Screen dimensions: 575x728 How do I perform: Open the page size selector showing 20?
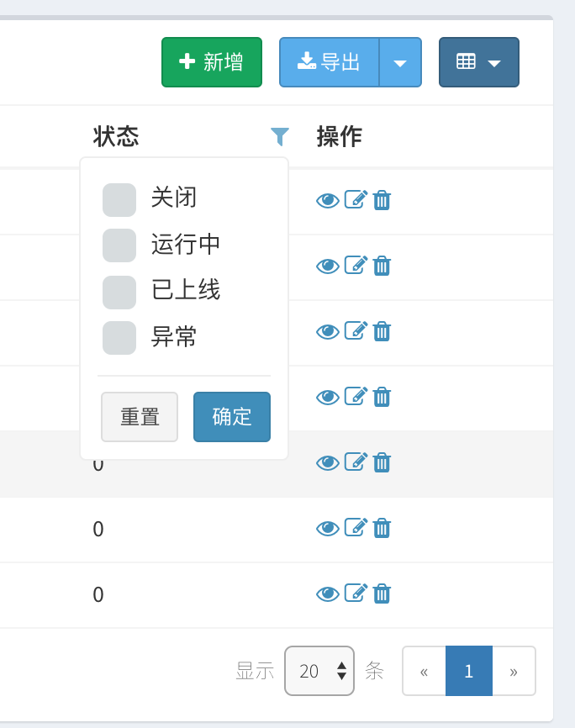click(319, 670)
